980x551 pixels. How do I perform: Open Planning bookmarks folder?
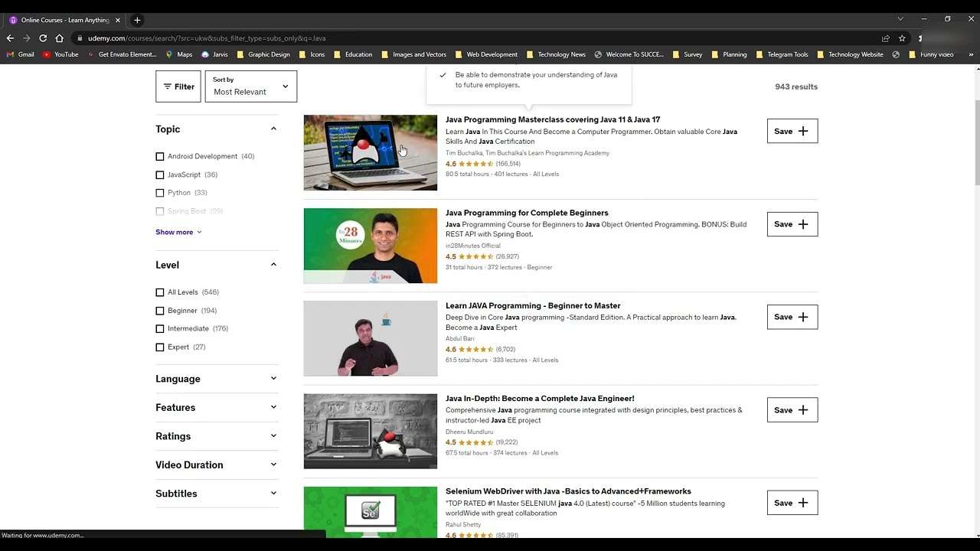729,54
